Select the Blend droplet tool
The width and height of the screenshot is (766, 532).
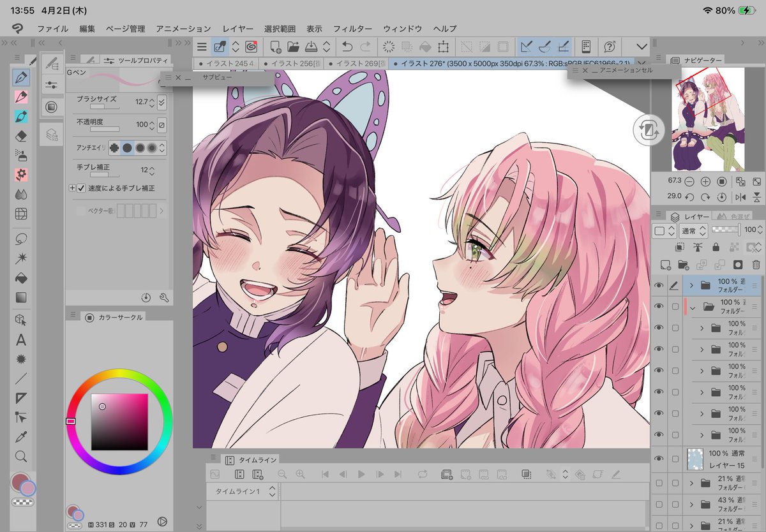pos(21,194)
